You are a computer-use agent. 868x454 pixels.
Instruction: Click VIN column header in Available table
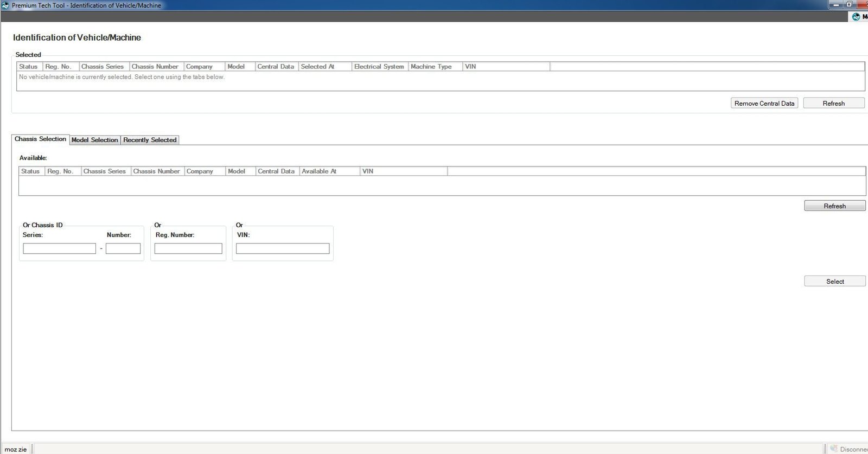click(368, 171)
